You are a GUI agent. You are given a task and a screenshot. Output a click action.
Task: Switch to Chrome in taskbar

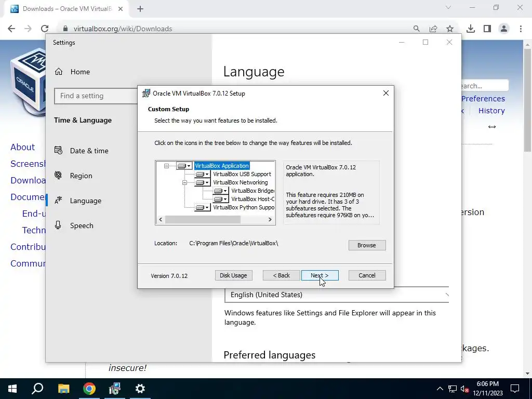point(89,389)
